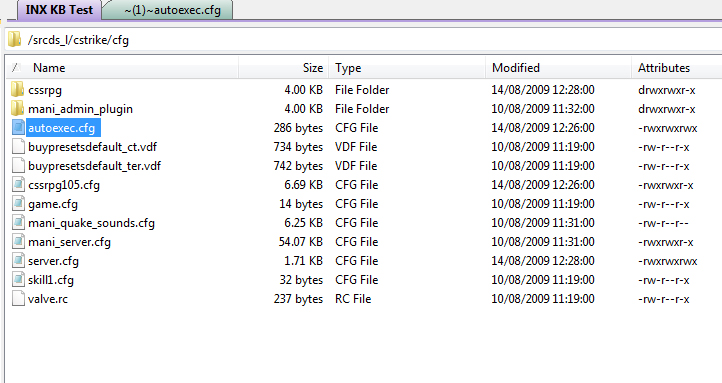
Task: Click the folder icon beside the path
Action: coord(15,40)
